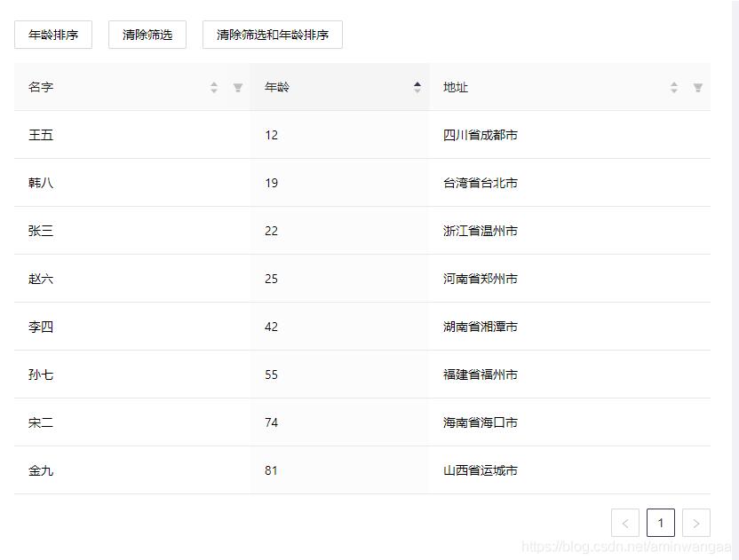Click the sort arrows in 名字 column header
Viewport: 739px width, 560px height.
214,88
